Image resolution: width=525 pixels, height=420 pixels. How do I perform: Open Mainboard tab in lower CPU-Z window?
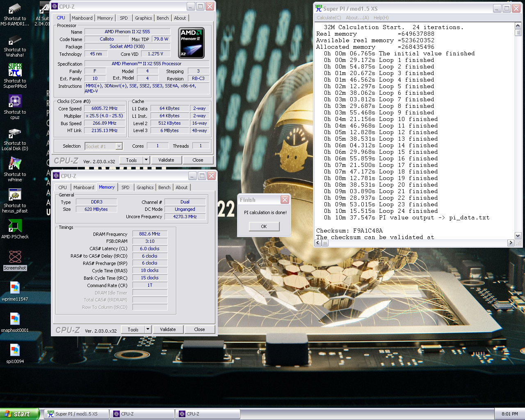point(84,187)
